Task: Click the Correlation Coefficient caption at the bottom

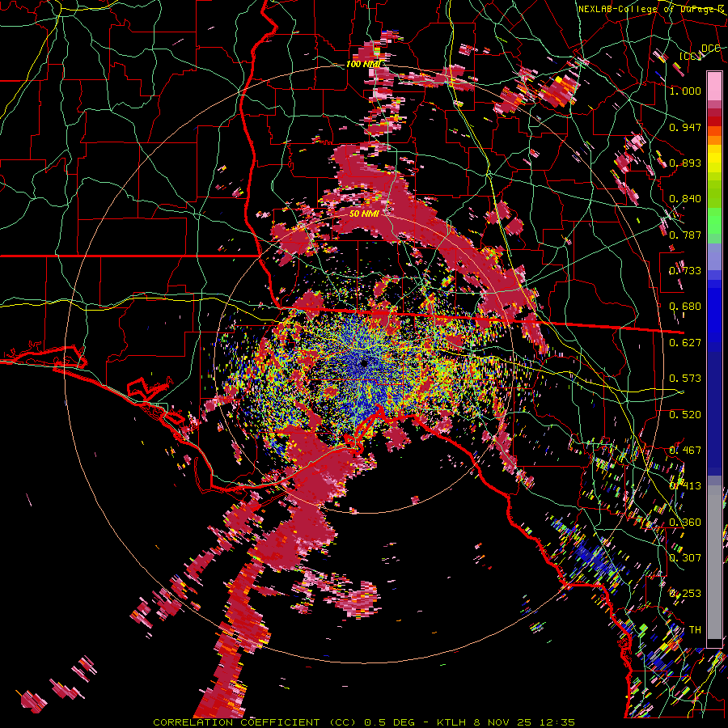Action: coord(363,722)
